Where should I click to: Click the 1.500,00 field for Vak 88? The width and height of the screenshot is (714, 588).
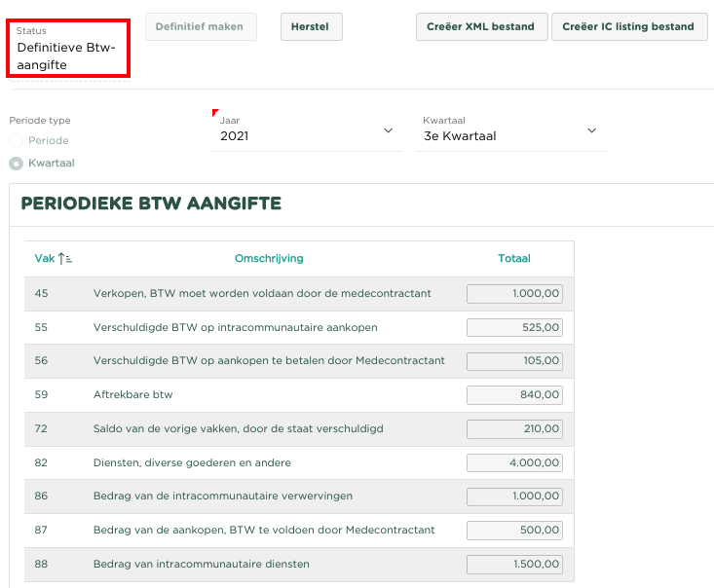pyautogui.click(x=514, y=565)
